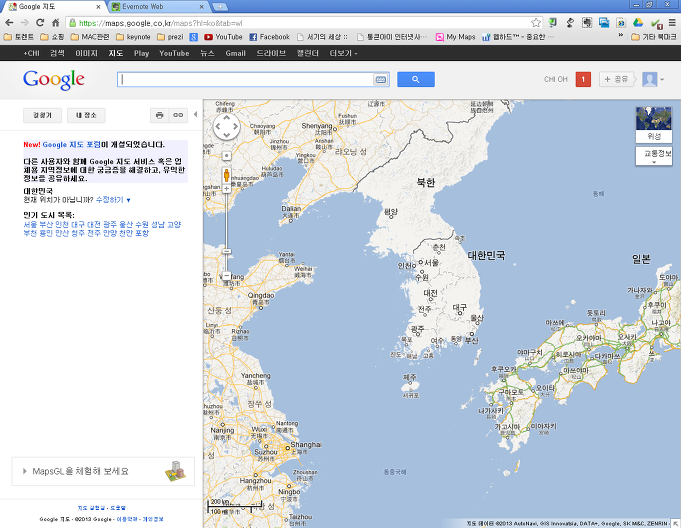
Task: Focus the Google Maps search input field
Action: (245, 79)
